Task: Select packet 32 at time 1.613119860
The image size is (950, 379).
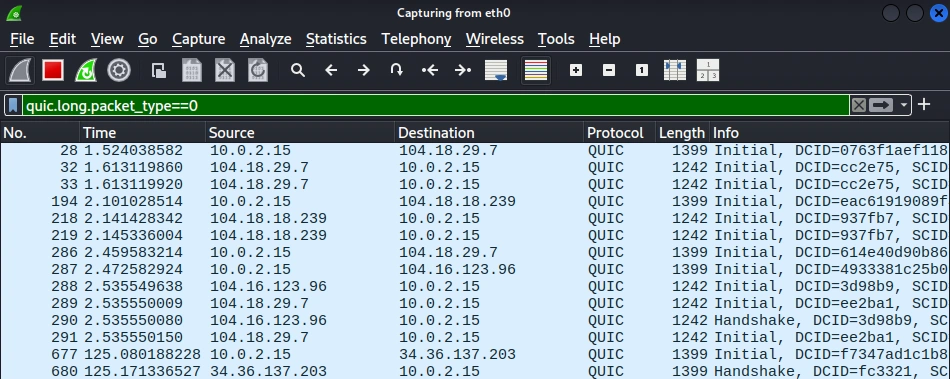Action: (475, 167)
